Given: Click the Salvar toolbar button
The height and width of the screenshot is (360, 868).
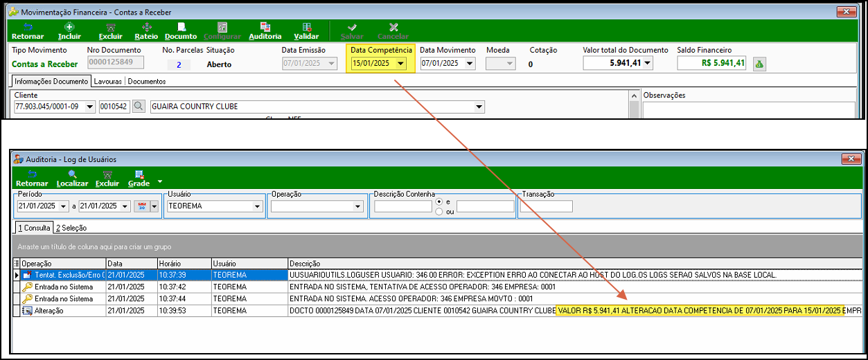Looking at the screenshot, I should click(x=352, y=30).
